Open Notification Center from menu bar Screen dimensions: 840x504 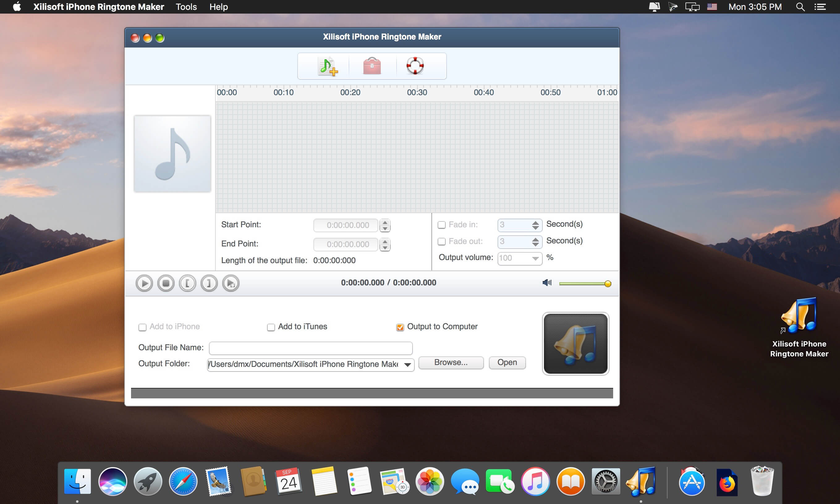(x=820, y=7)
